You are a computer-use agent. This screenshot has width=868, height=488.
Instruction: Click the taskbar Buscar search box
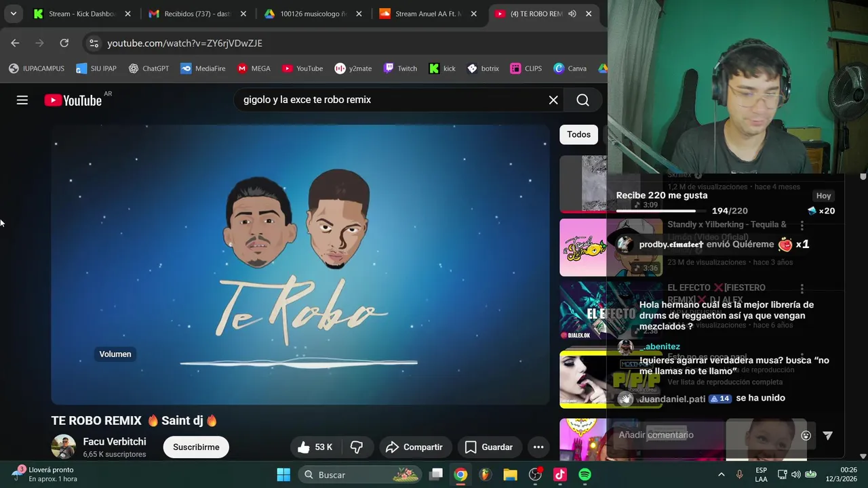[x=360, y=474]
